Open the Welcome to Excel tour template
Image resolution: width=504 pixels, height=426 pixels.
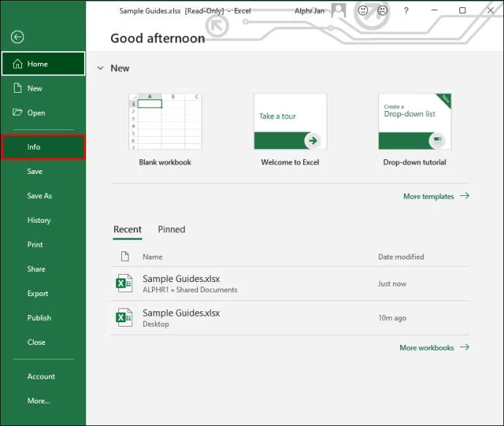click(290, 121)
